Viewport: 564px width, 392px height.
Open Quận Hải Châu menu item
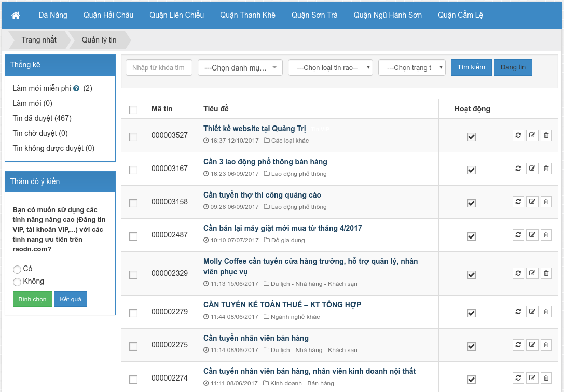coord(108,15)
